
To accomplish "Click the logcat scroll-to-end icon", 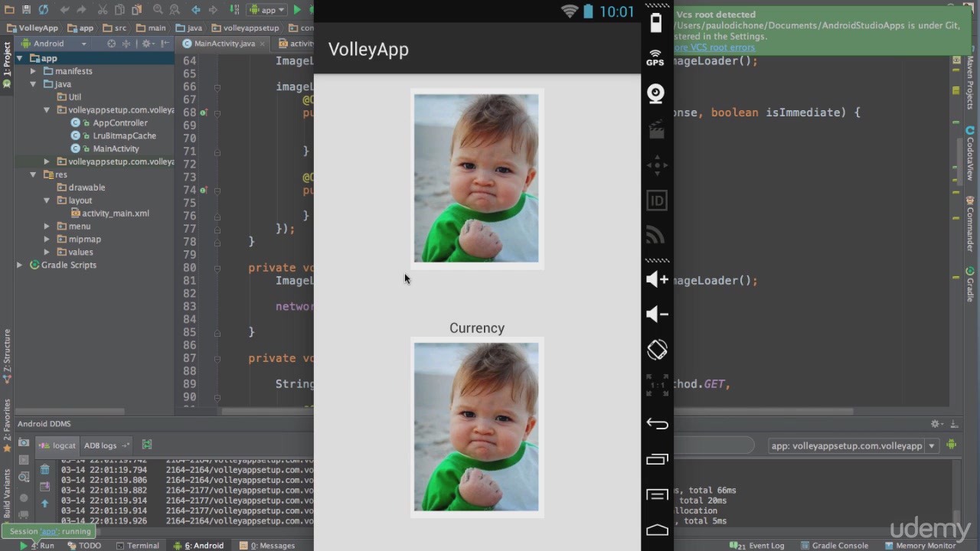I will pyautogui.click(x=44, y=487).
